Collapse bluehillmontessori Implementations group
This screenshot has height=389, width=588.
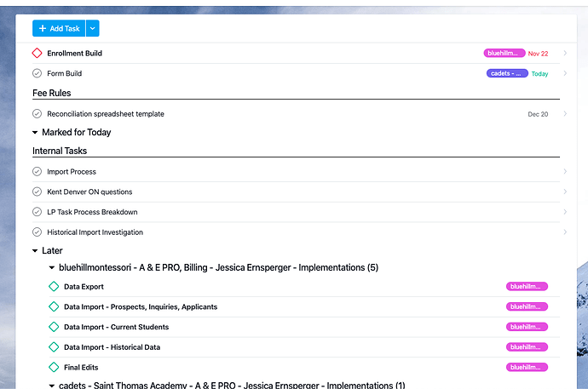[x=52, y=267]
